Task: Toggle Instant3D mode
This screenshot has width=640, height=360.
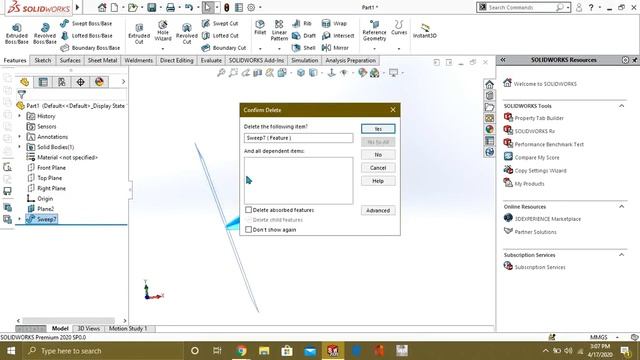Action: point(424,31)
